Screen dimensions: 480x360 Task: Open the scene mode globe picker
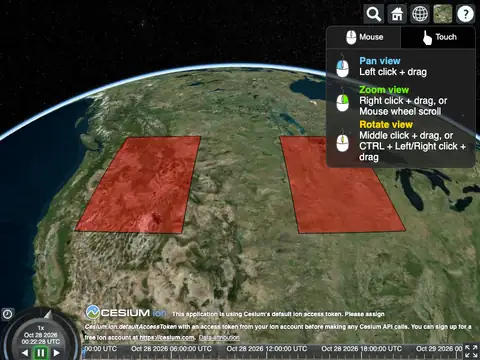(420, 14)
